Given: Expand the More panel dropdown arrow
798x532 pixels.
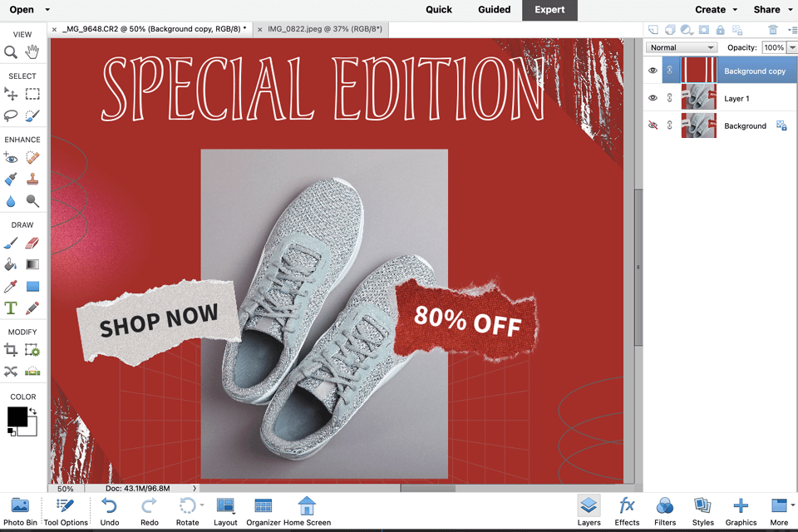Looking at the screenshot, I should (793, 505).
